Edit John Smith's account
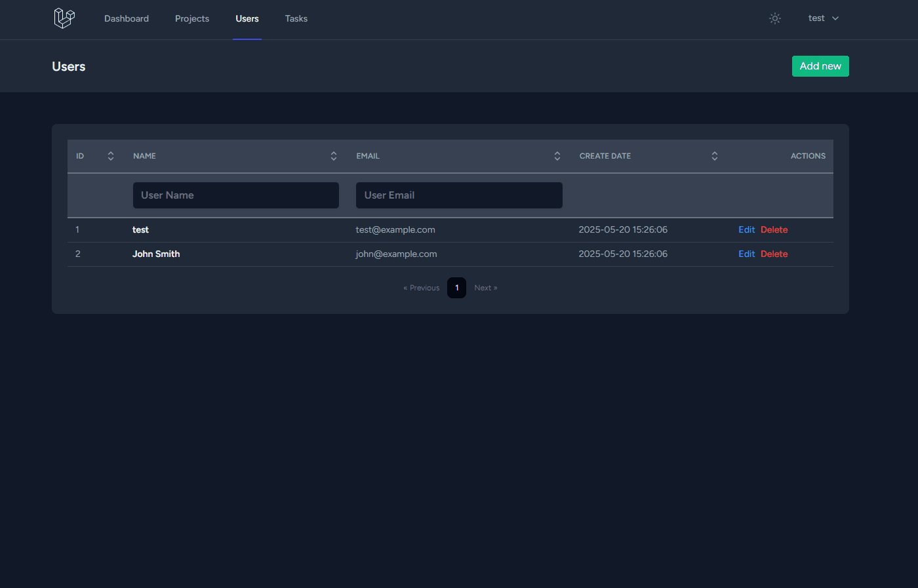 click(x=746, y=254)
